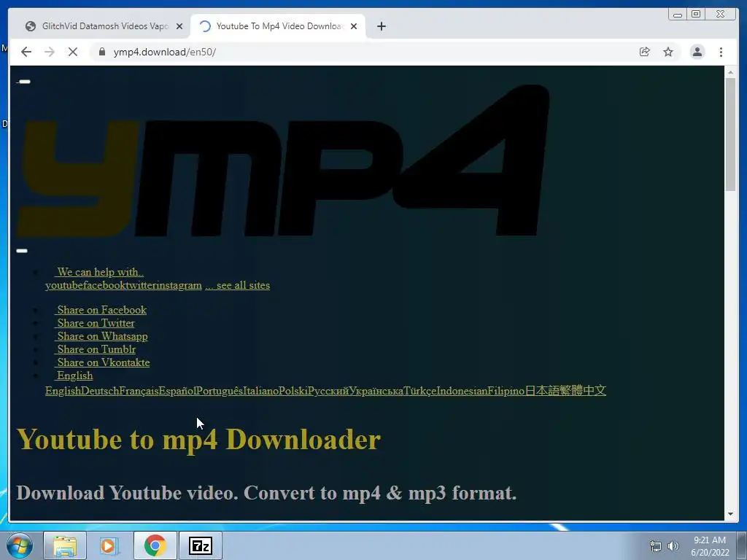This screenshot has height=560, width=747.
Task: Click Share on Twitter
Action: tap(94, 323)
